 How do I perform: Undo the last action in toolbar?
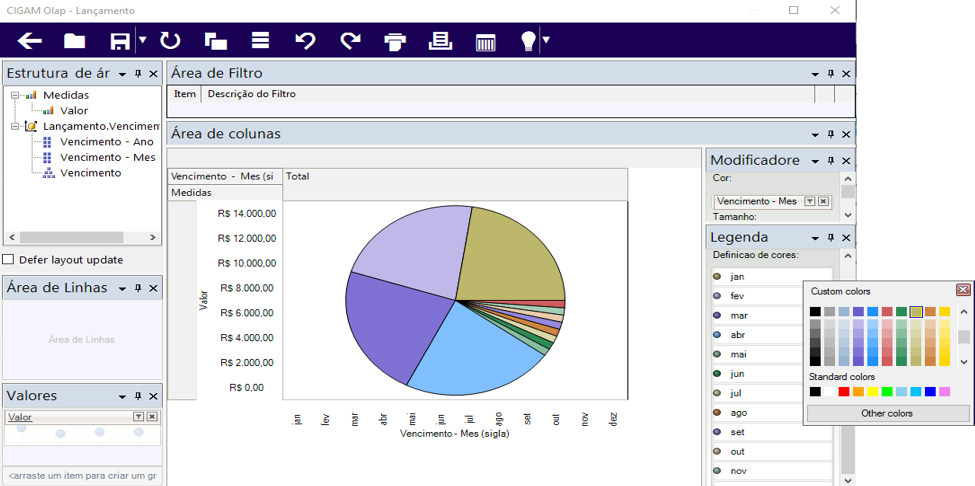coord(305,41)
